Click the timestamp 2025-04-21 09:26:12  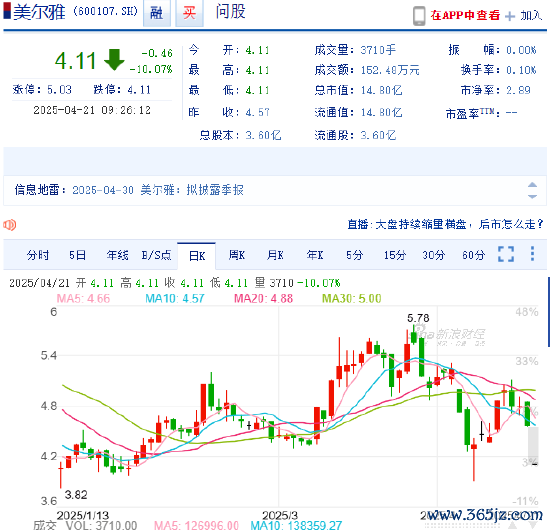pos(92,110)
